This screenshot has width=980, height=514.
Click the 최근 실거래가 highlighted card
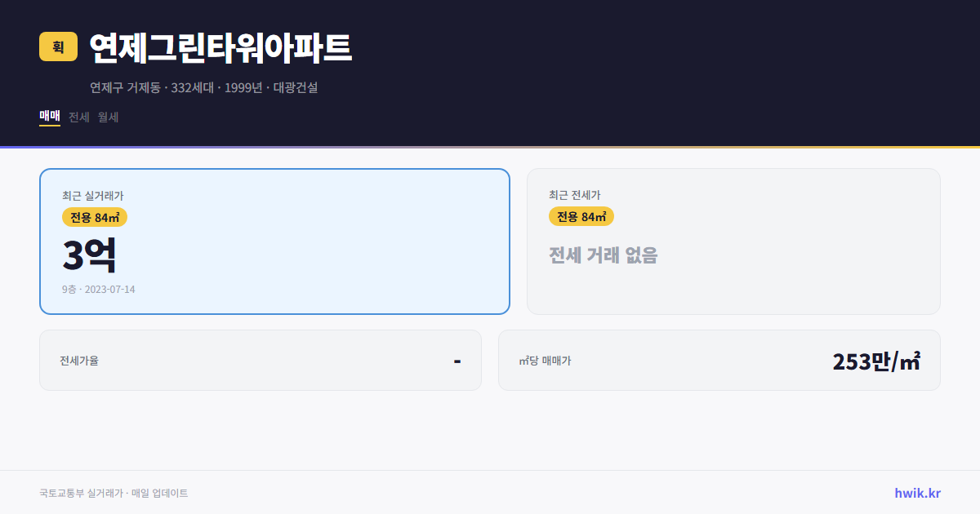click(x=274, y=241)
